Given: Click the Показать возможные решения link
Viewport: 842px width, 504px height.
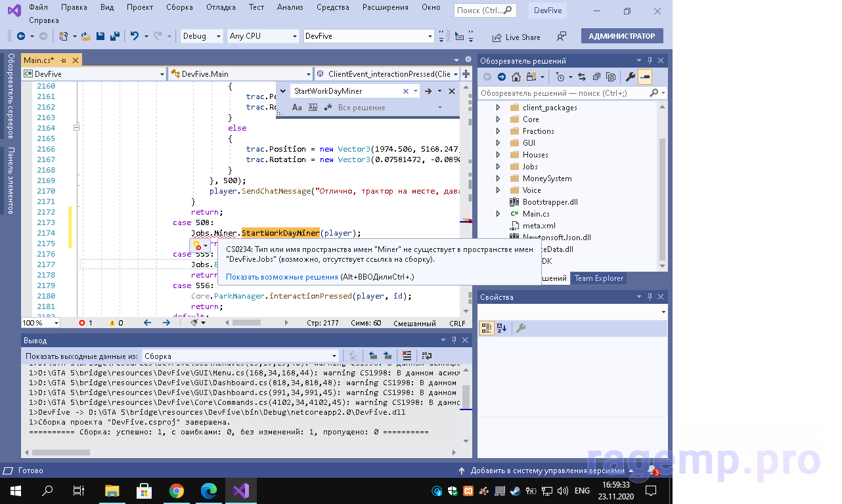Looking at the screenshot, I should [282, 277].
